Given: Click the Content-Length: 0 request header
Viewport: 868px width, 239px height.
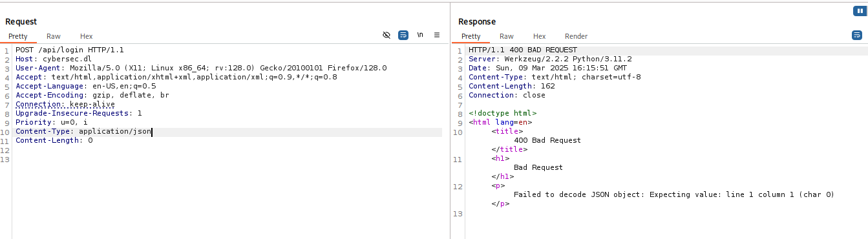Looking at the screenshot, I should point(54,141).
